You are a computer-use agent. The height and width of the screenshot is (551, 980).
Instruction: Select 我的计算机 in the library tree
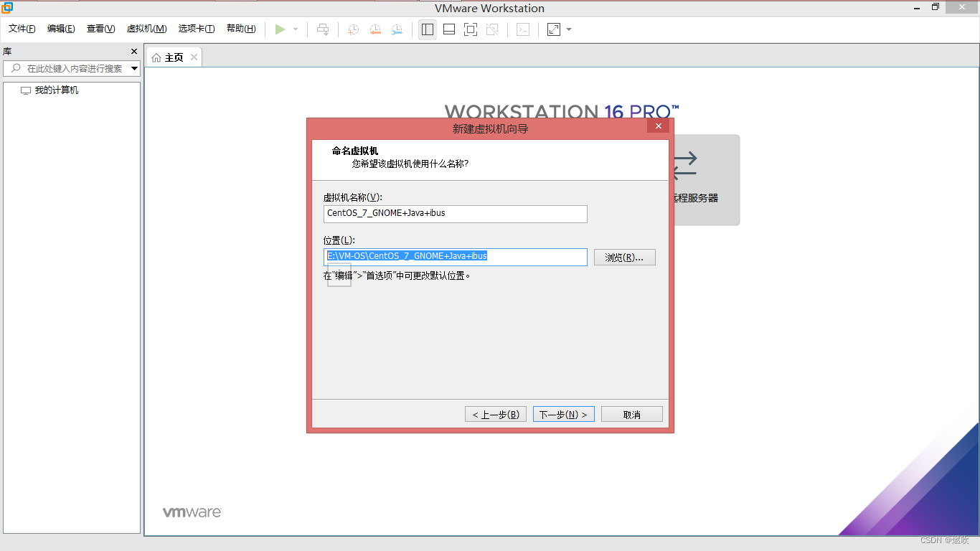pos(50,90)
